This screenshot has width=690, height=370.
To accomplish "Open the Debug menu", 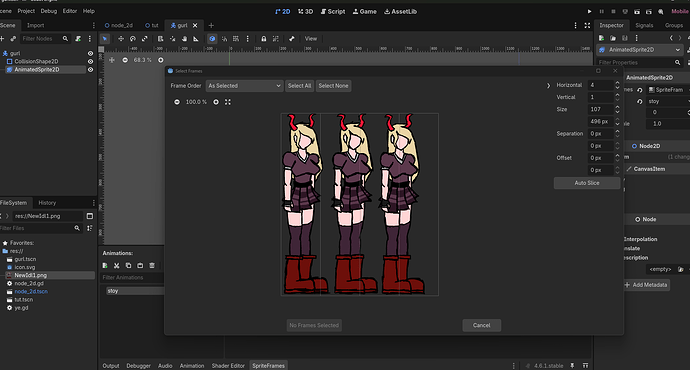I will tap(49, 11).
